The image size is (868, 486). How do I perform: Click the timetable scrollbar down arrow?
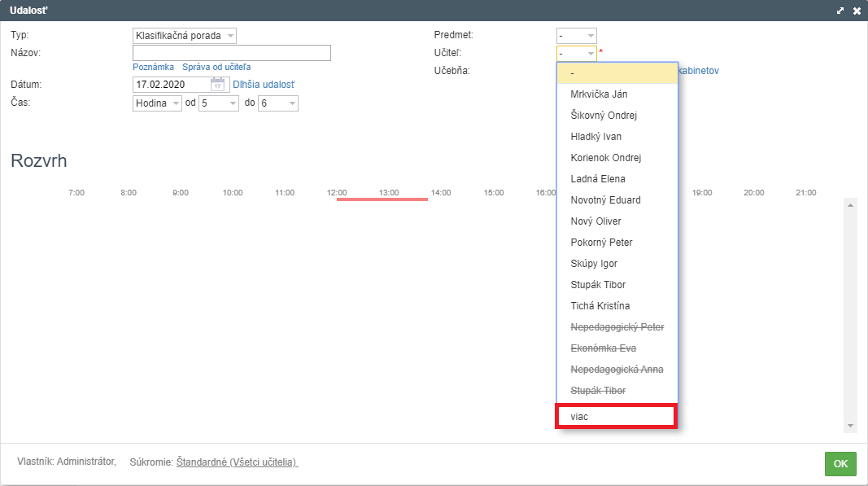850,426
